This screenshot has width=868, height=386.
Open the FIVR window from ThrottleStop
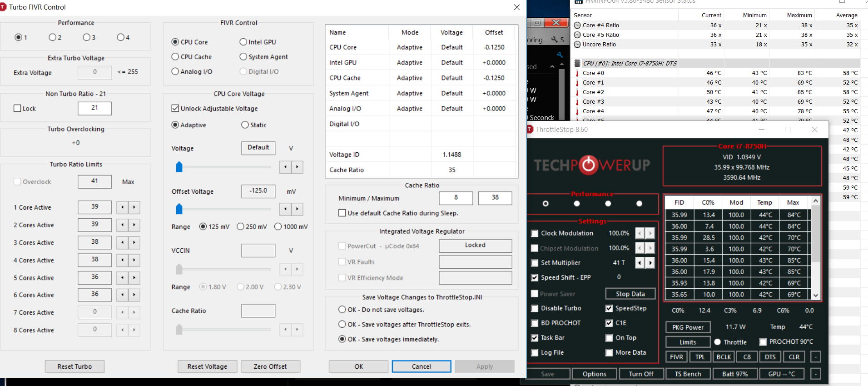[x=676, y=357]
